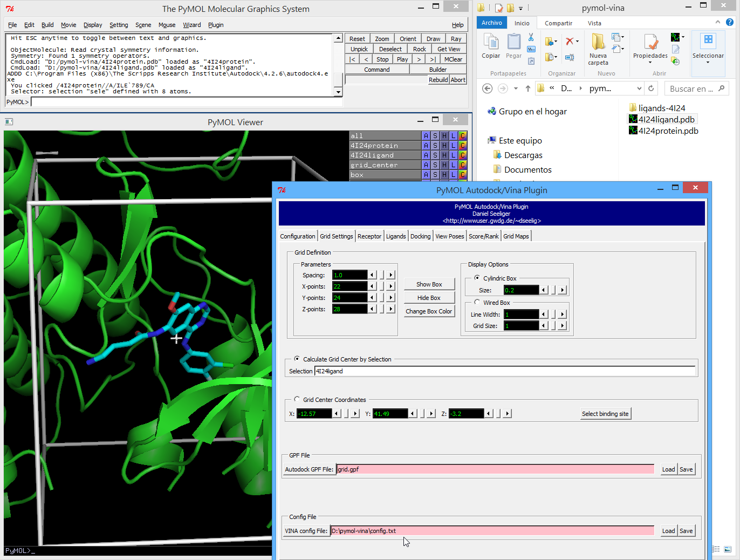Select the Wired Box display option
This screenshot has width=740, height=560.
click(477, 303)
